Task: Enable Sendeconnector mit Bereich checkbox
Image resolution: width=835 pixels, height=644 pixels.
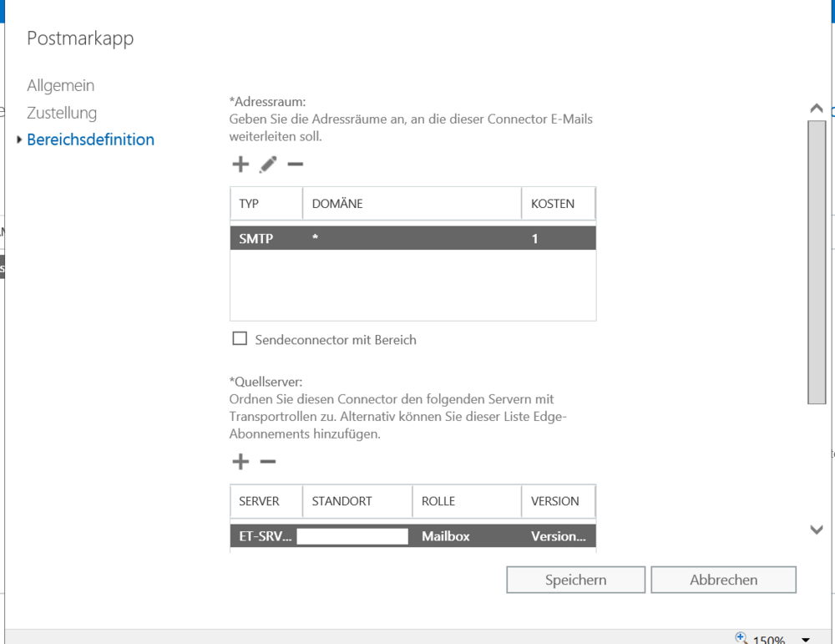Action: (x=240, y=339)
